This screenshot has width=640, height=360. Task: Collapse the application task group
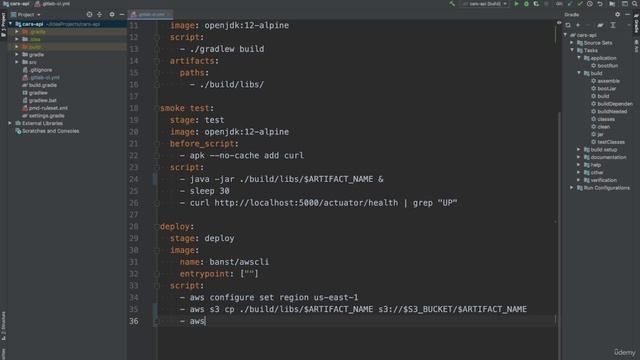[x=579, y=58]
